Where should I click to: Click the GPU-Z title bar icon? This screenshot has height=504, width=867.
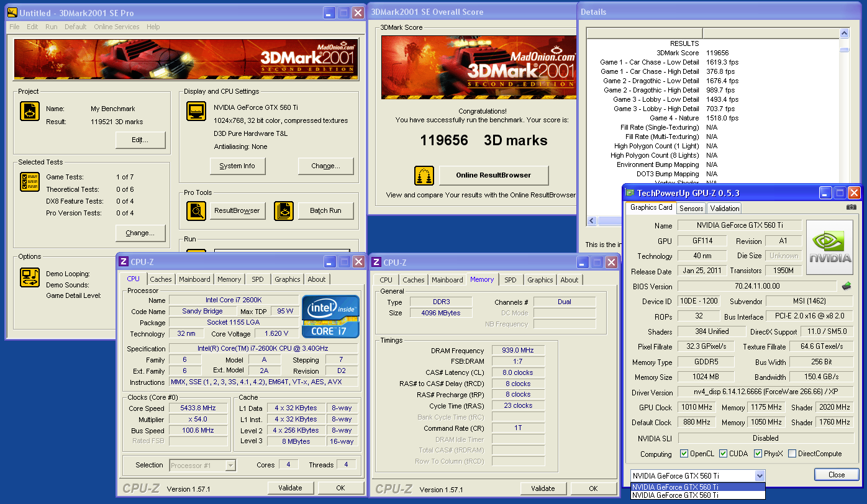tap(630, 193)
